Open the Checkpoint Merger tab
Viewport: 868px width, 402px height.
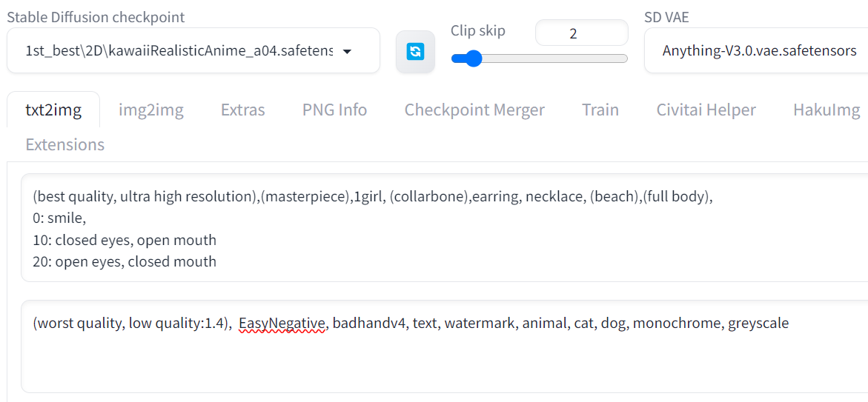474,110
